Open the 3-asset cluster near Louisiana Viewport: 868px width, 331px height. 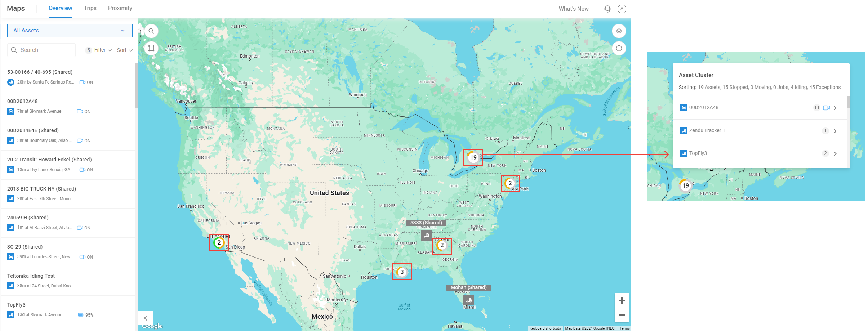click(x=402, y=272)
